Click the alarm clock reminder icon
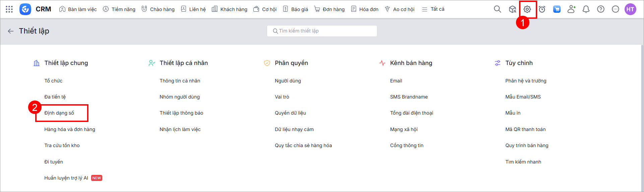Screen dimensions: 644x192 [x=542, y=9]
